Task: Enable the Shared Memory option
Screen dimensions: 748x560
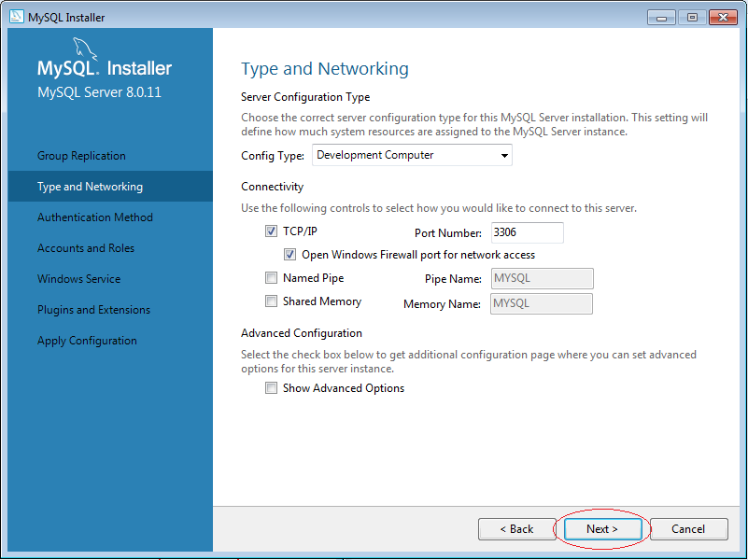Action: [x=271, y=301]
